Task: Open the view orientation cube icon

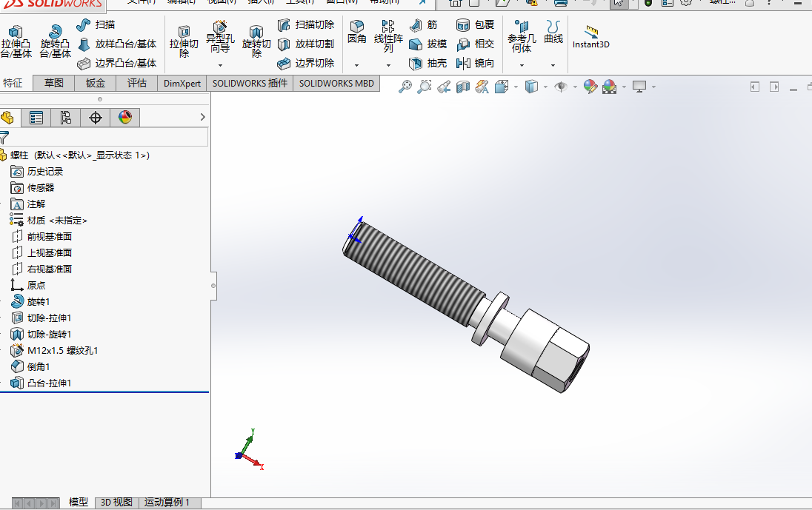Action: pyautogui.click(x=502, y=87)
